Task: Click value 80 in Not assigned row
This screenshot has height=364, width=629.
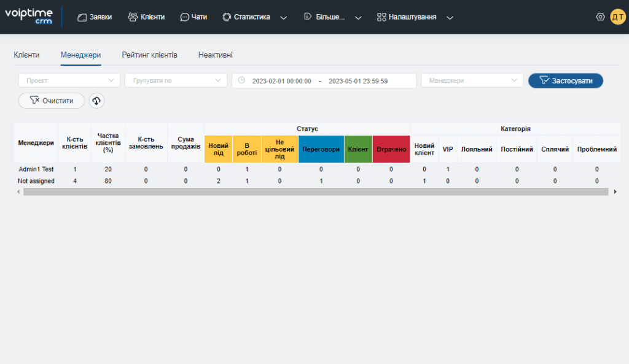Action: 108,181
